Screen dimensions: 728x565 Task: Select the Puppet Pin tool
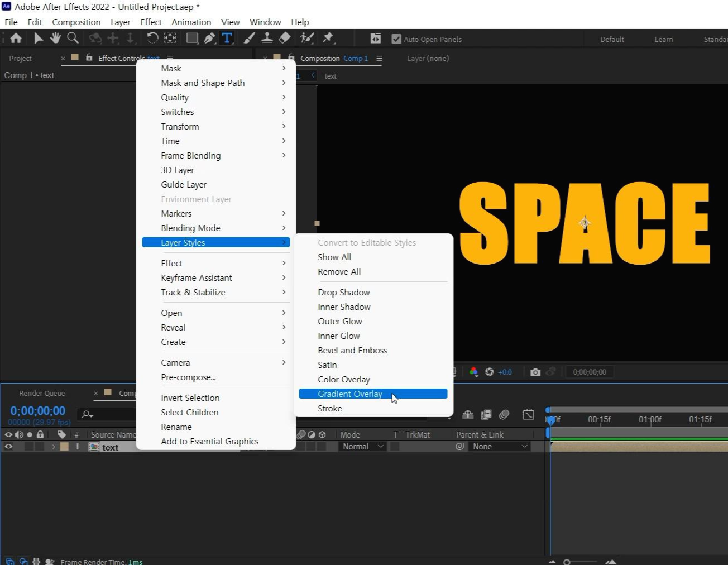point(328,38)
